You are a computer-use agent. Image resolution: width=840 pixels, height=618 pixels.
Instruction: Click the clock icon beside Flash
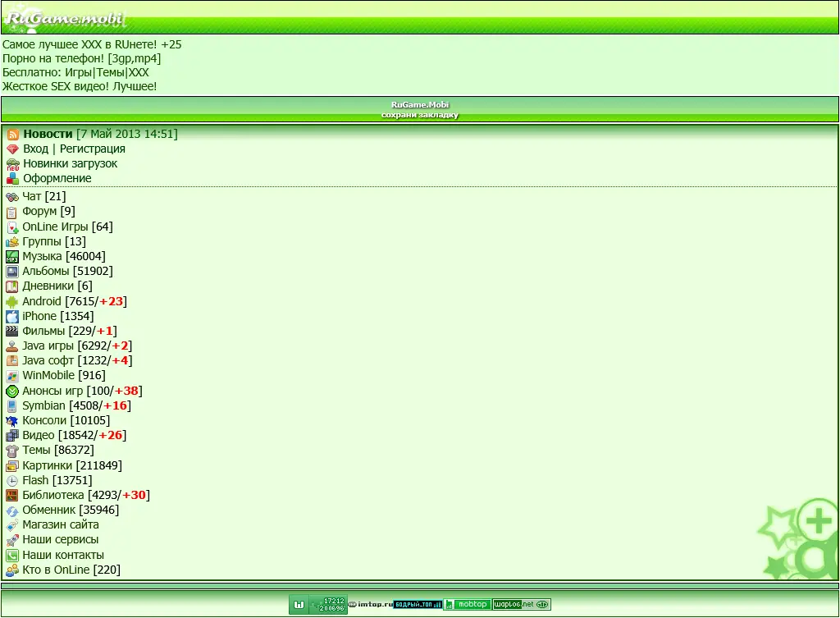(11, 481)
